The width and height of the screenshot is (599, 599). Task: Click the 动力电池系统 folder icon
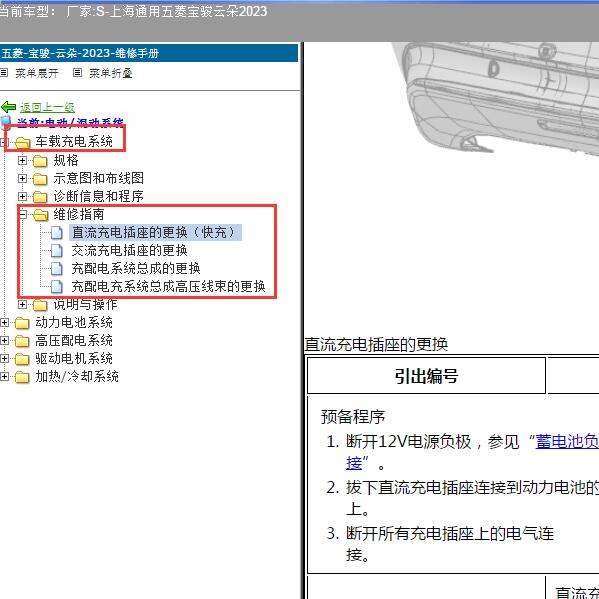pos(22,323)
